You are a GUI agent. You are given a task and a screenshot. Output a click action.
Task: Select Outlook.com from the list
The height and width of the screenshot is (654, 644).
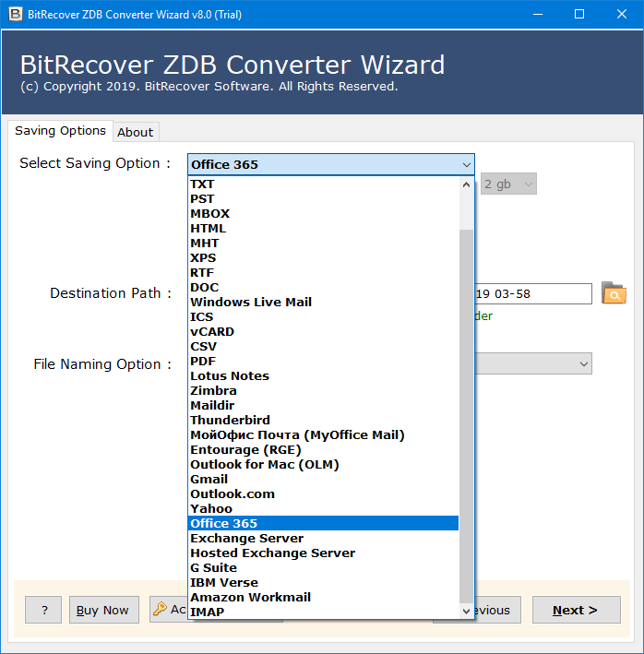(323, 493)
